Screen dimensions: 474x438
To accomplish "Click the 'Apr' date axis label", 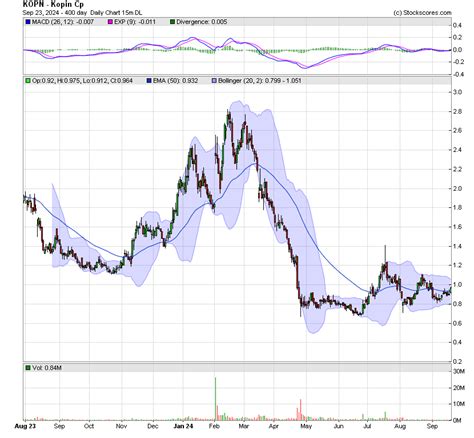I will click(274, 426).
